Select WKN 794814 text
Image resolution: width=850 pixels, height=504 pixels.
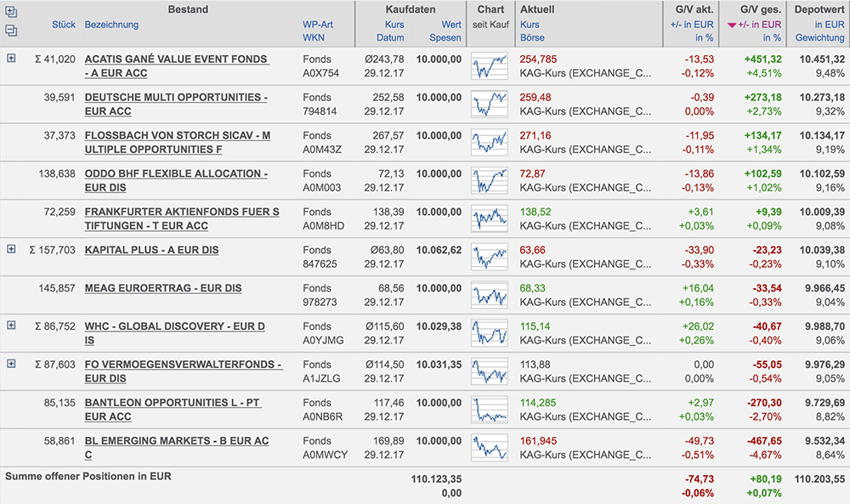[320, 111]
